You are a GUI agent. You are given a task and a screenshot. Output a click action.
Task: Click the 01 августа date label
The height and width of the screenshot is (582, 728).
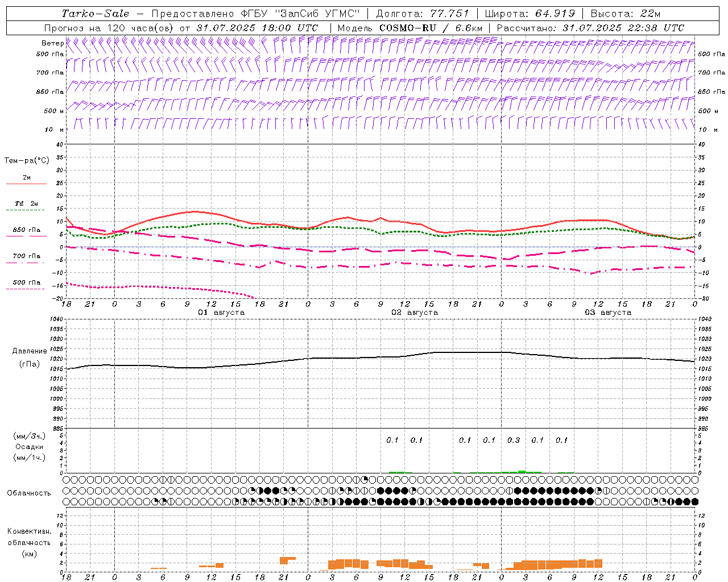(221, 313)
